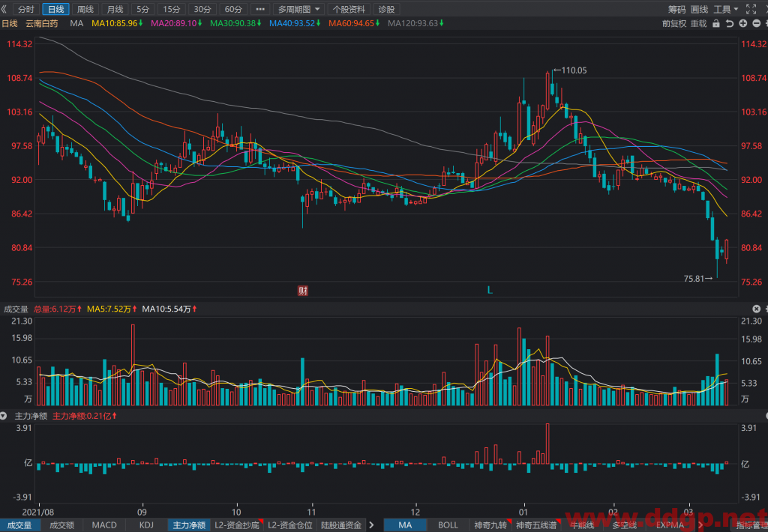Select the 成交额 turnover indicator tab
Screen dimensions: 768x532
61,525
